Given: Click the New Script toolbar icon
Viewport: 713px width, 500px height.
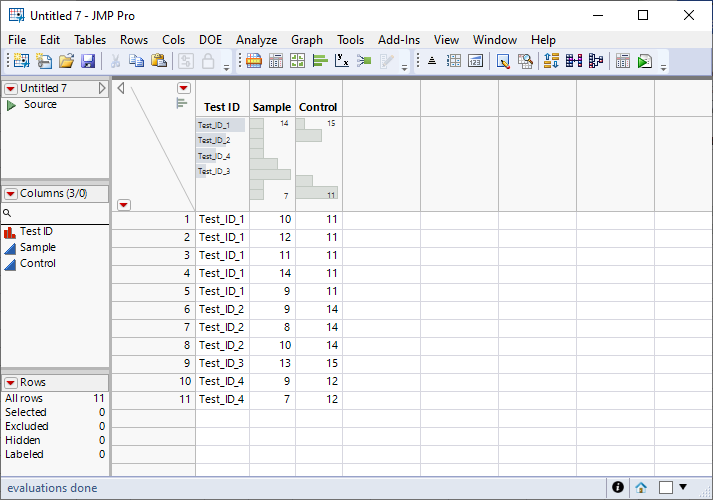Looking at the screenshot, I should [x=44, y=60].
